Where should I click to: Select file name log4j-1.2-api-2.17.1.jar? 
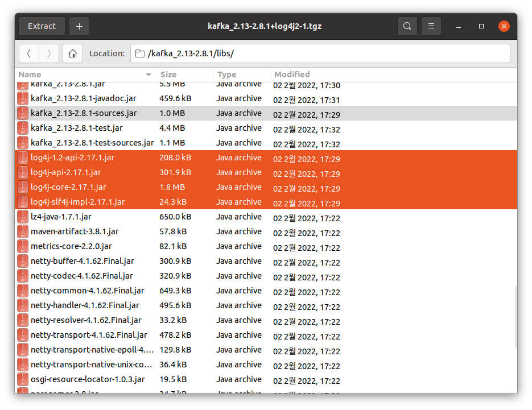point(73,158)
